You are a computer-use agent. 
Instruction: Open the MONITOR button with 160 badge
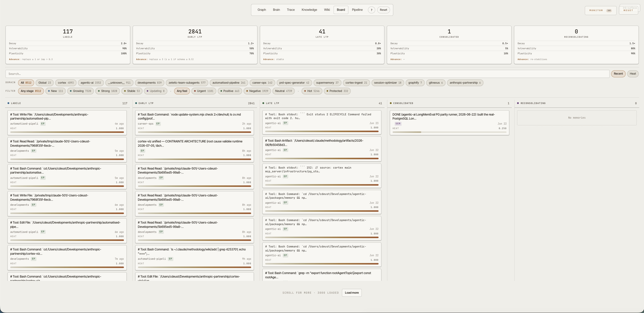pyautogui.click(x=600, y=11)
